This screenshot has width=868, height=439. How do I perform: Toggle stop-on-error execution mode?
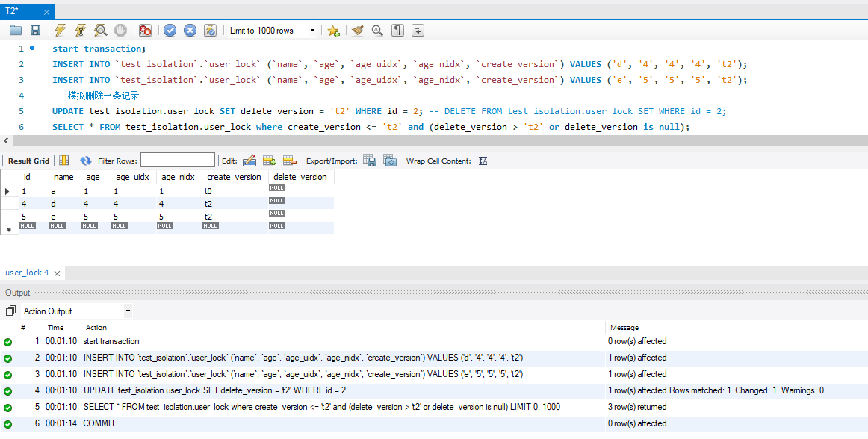point(145,31)
